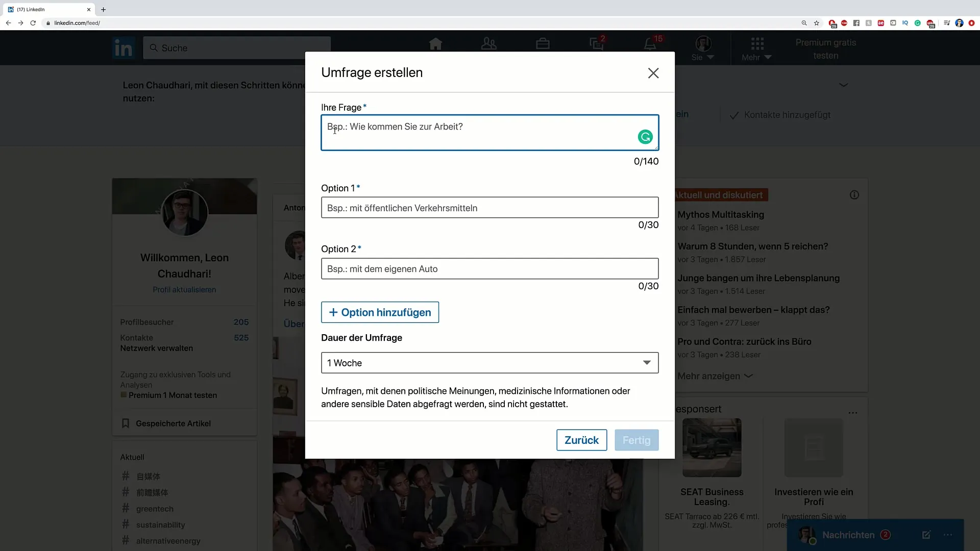Viewport: 980px width, 551px height.
Task: Open the My Network people icon
Action: pyautogui.click(x=488, y=44)
